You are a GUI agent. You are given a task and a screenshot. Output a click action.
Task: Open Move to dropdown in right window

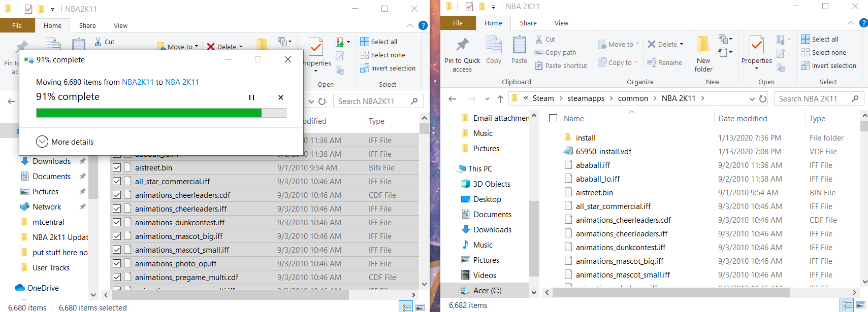[x=619, y=44]
